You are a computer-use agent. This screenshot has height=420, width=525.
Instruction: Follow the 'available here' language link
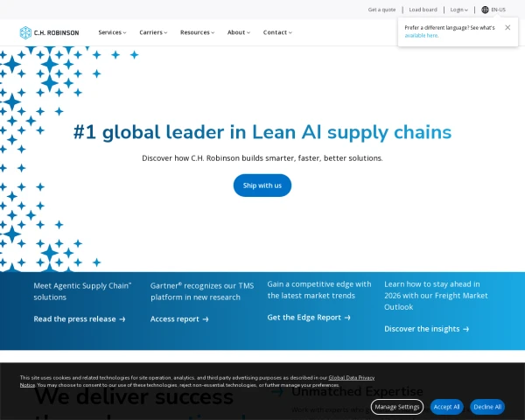(422, 36)
